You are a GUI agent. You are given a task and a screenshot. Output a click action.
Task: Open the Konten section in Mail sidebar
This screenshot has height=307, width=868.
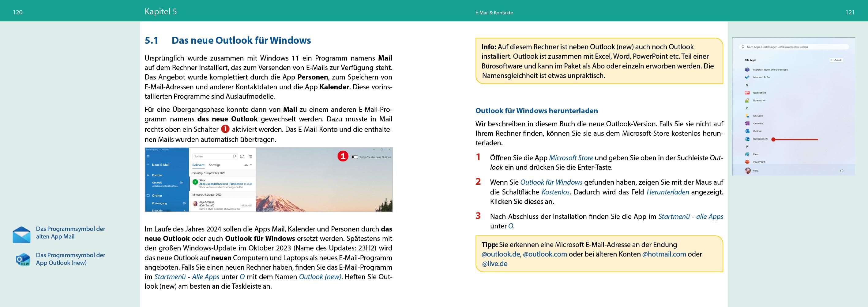(x=154, y=175)
